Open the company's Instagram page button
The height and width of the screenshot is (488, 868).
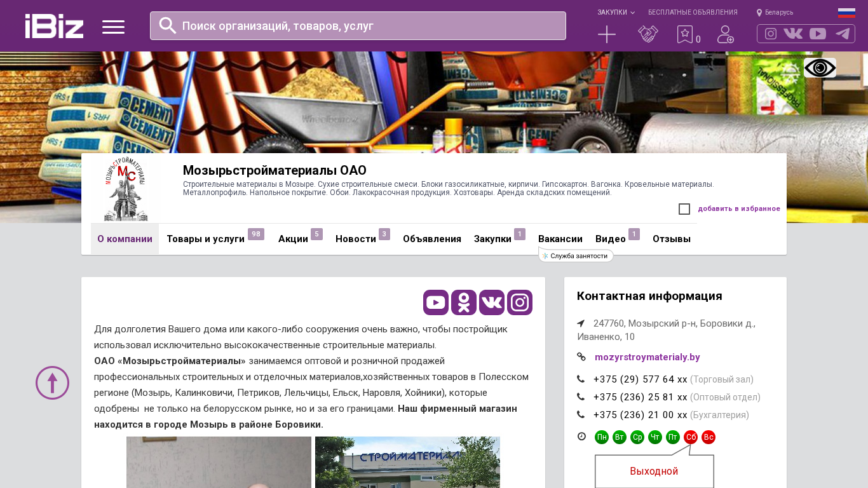[x=520, y=302]
